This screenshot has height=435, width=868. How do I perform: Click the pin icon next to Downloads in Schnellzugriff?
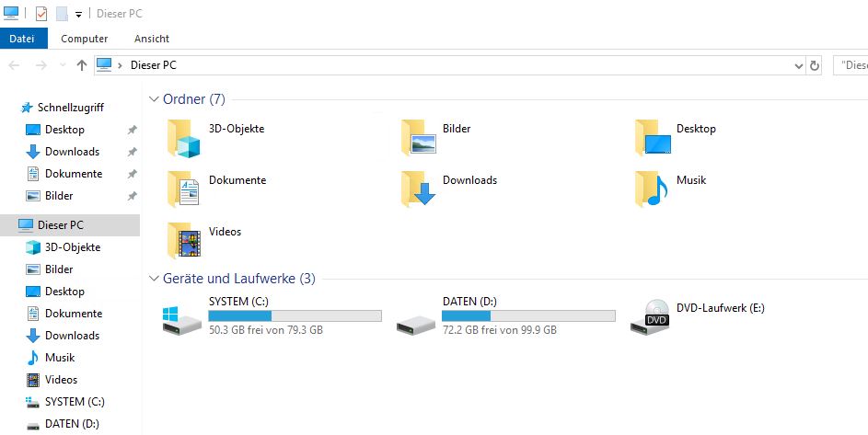132,152
